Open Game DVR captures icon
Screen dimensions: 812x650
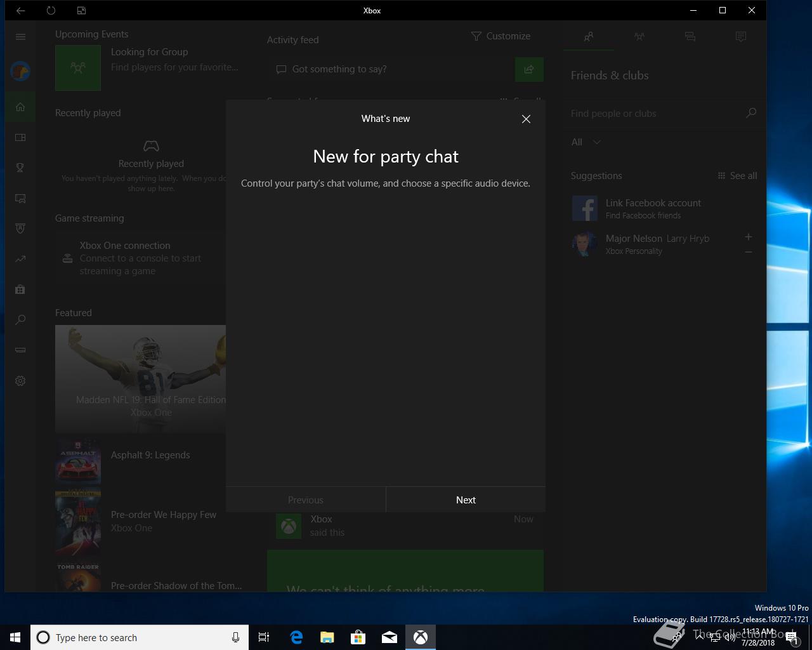[x=20, y=198]
